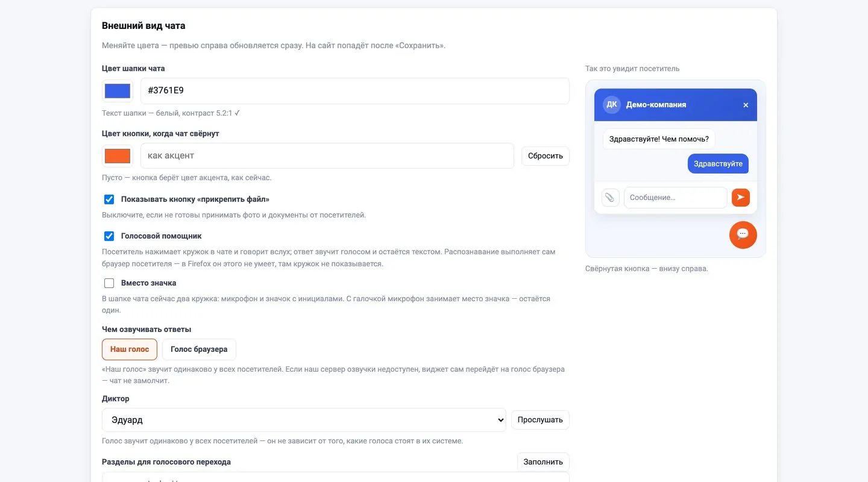Select the «Наш голос» option
Screen dimensions: 868x482
click(x=130, y=349)
